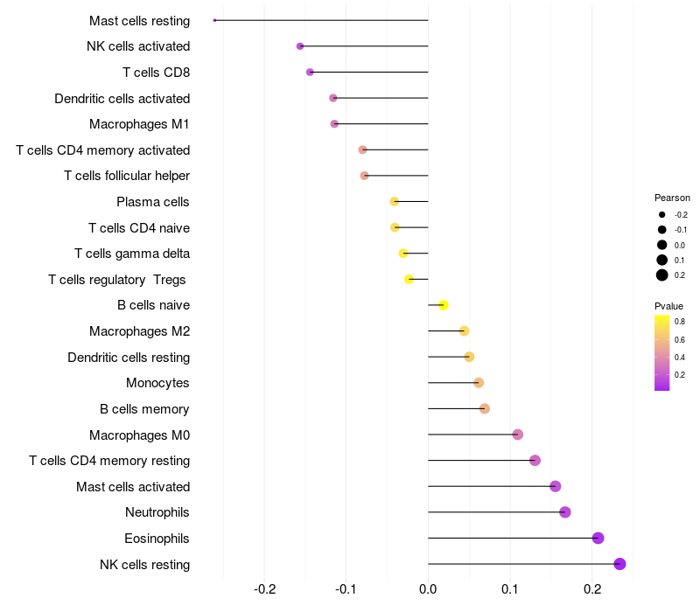Click the Pvalue legend title
Image resolution: width=700 pixels, height=612 pixels.
pyautogui.click(x=668, y=306)
